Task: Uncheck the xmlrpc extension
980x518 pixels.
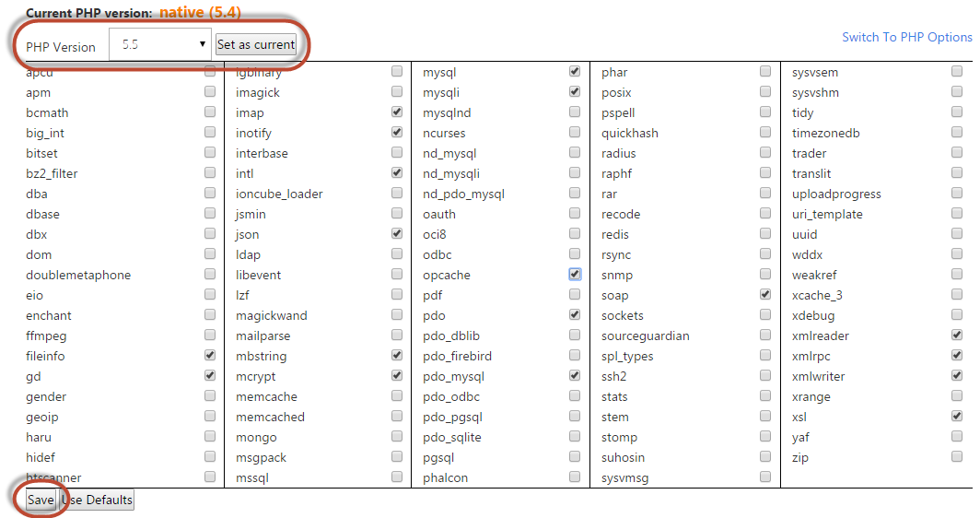Action: pyautogui.click(x=957, y=356)
